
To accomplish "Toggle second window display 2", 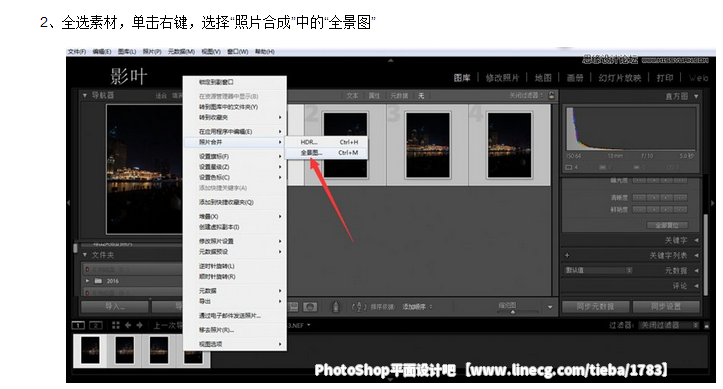I will click(x=95, y=325).
